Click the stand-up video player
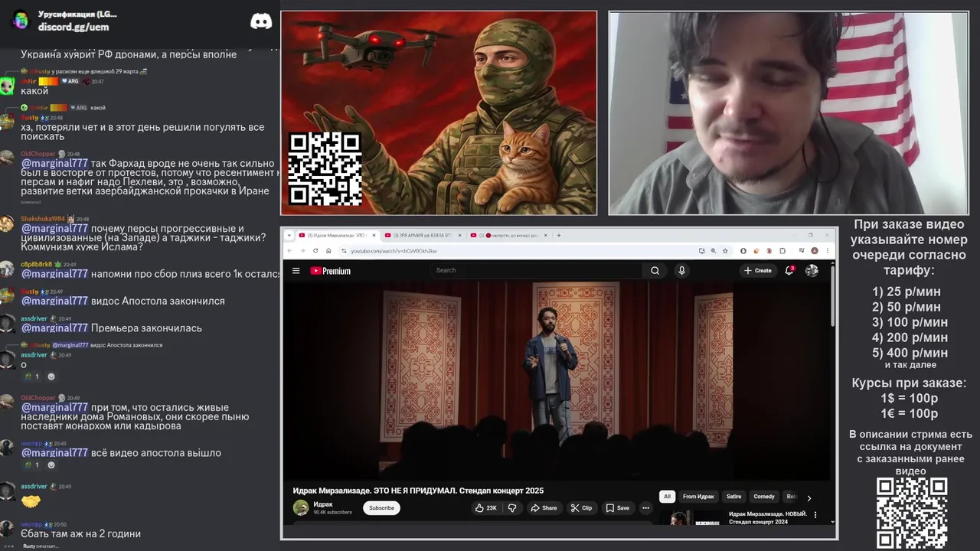The width and height of the screenshot is (980, 551). 557,380
